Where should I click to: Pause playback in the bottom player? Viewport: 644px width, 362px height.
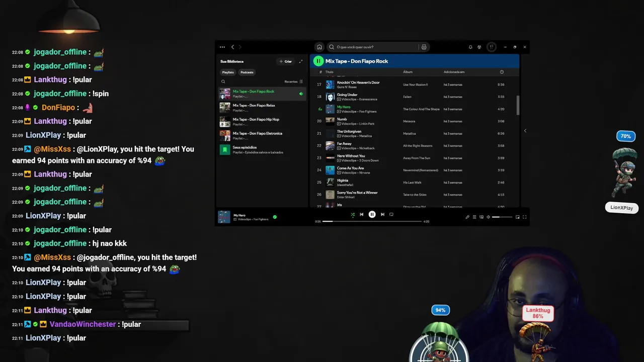pyautogui.click(x=372, y=214)
